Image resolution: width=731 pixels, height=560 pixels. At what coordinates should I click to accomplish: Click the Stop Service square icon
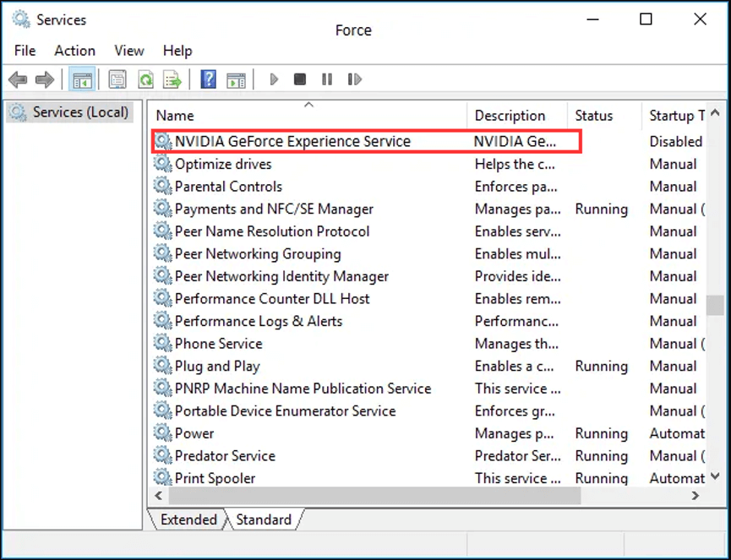300,79
